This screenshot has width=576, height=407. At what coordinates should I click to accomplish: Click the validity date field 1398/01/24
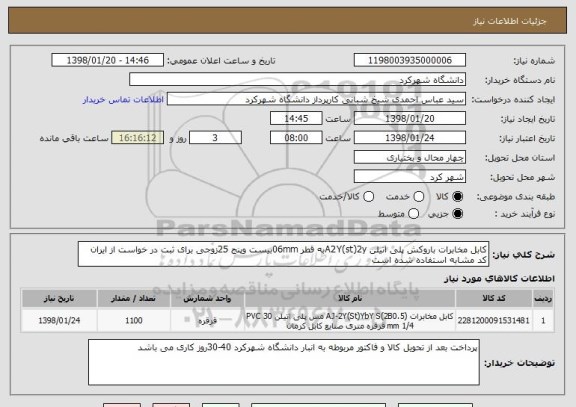[x=410, y=138]
